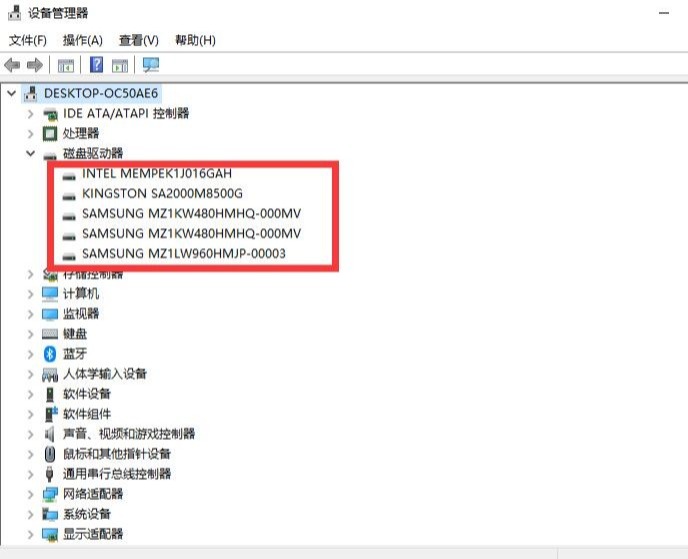This screenshot has height=559, width=688.
Task: Select the 磁盘驱动器 label
Action: [93, 153]
